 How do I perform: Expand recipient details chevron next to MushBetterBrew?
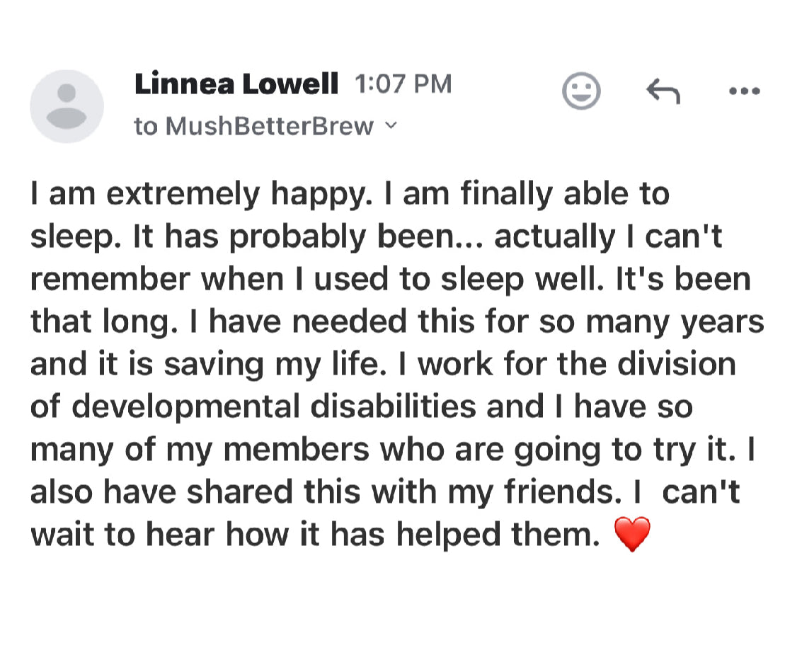point(391,125)
